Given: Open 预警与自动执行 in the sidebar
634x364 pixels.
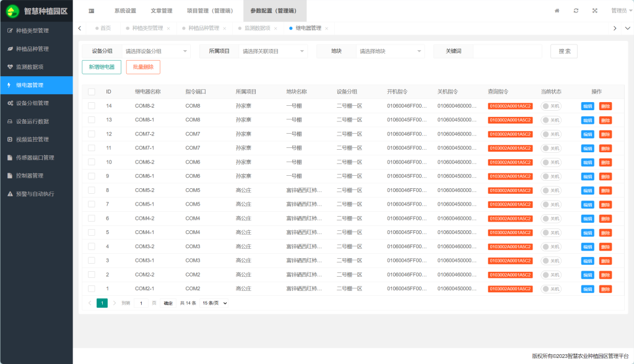Looking at the screenshot, I should pyautogui.click(x=37, y=194).
